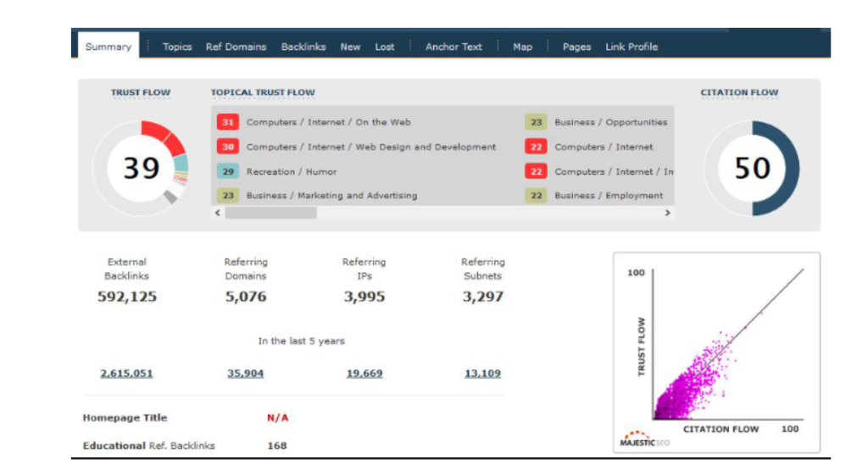Click the 23 Business Opportunities score badge
Screen dimensions: 868x474
click(536, 122)
